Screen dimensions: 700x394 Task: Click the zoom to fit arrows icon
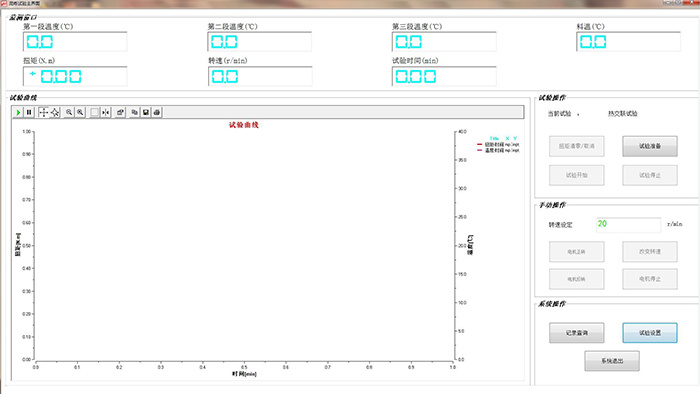click(x=105, y=112)
